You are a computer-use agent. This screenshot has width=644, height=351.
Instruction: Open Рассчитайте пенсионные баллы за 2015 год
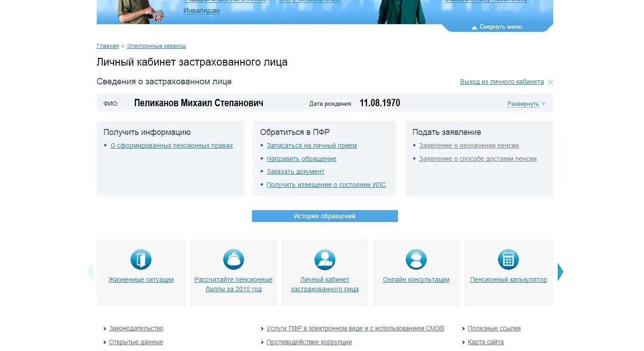click(234, 284)
